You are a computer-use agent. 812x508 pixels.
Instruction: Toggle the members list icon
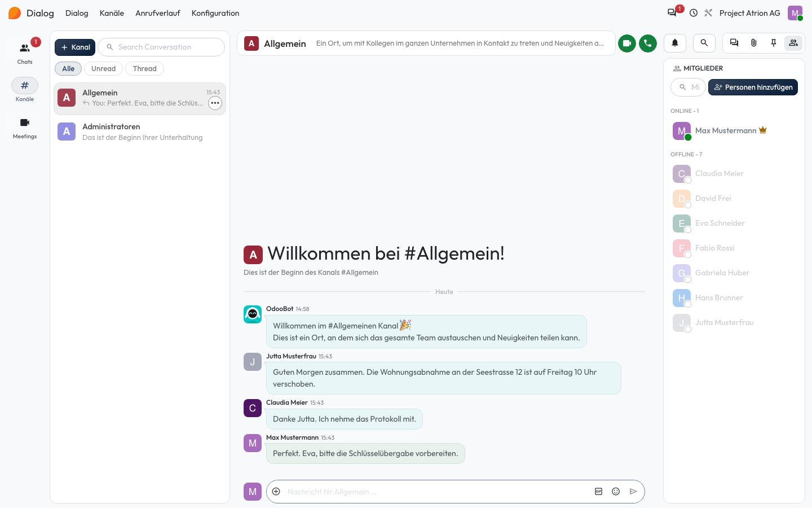[793, 43]
